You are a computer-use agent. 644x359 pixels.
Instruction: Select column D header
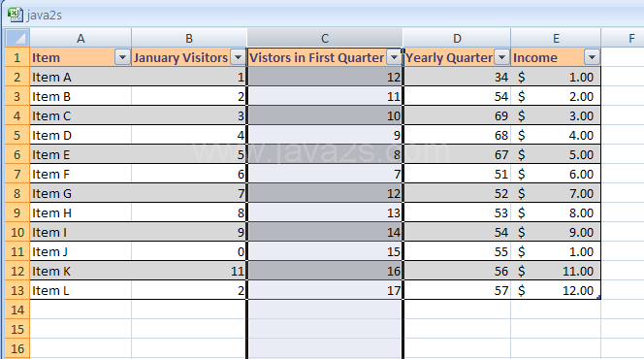(x=457, y=38)
